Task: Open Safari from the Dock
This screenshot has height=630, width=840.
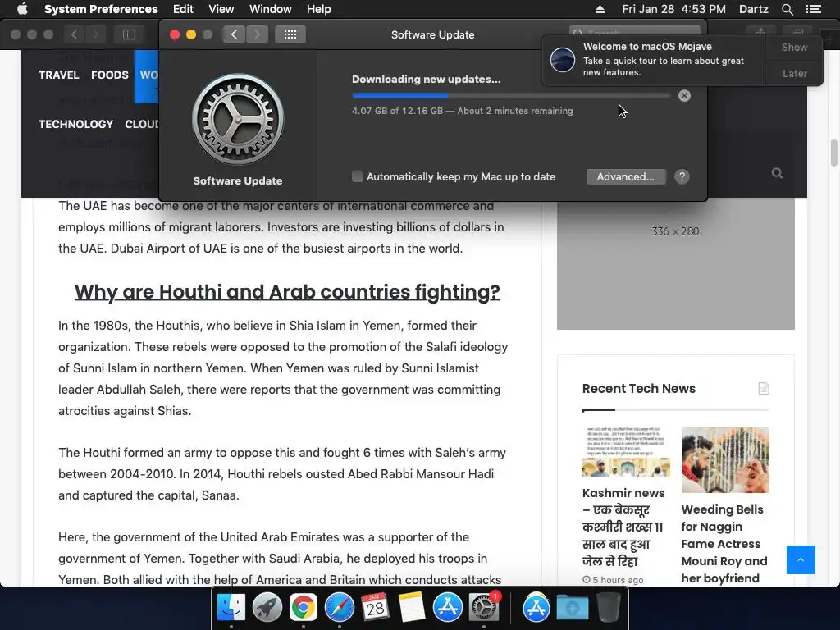Action: coord(339,608)
